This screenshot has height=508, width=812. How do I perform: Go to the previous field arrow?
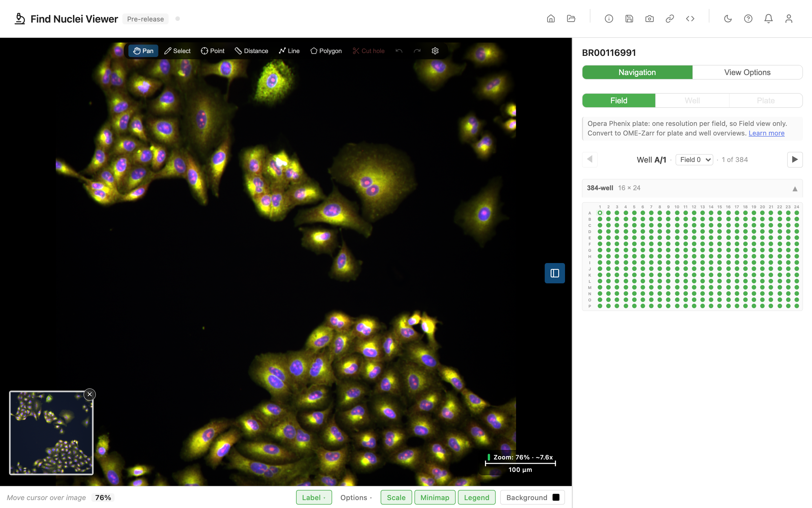tap(590, 159)
